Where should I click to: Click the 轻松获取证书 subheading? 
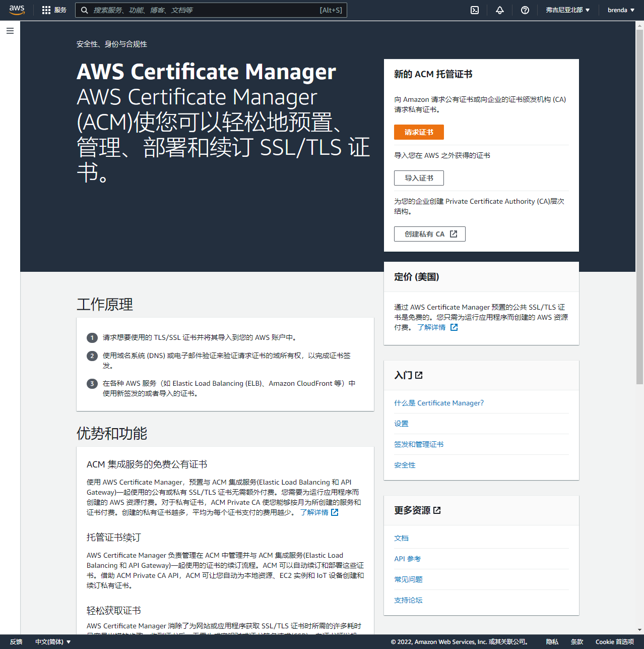pos(114,611)
